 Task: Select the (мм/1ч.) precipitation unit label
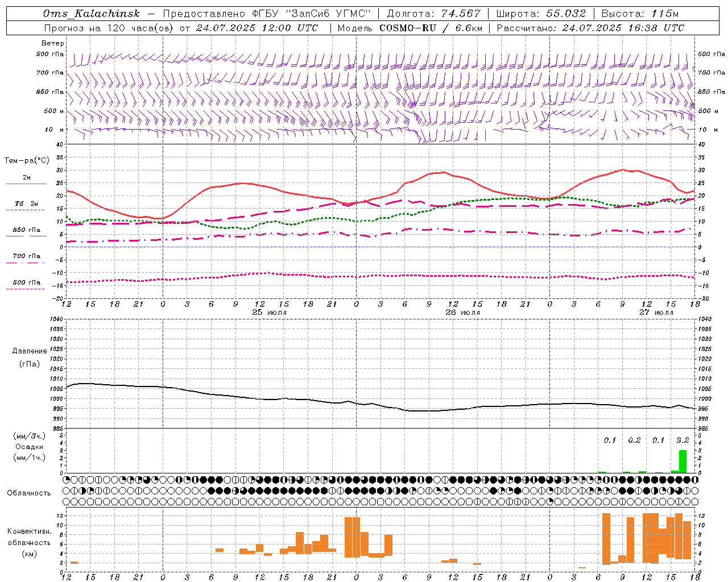click(30, 458)
